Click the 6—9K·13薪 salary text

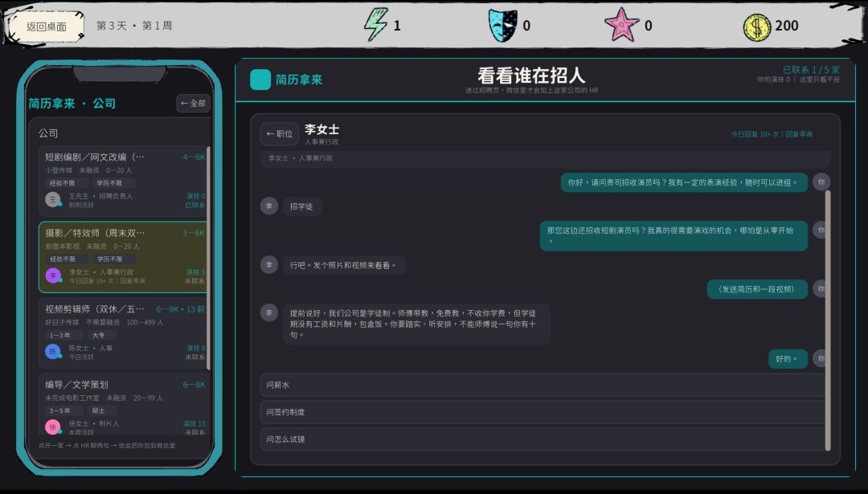[x=181, y=309]
